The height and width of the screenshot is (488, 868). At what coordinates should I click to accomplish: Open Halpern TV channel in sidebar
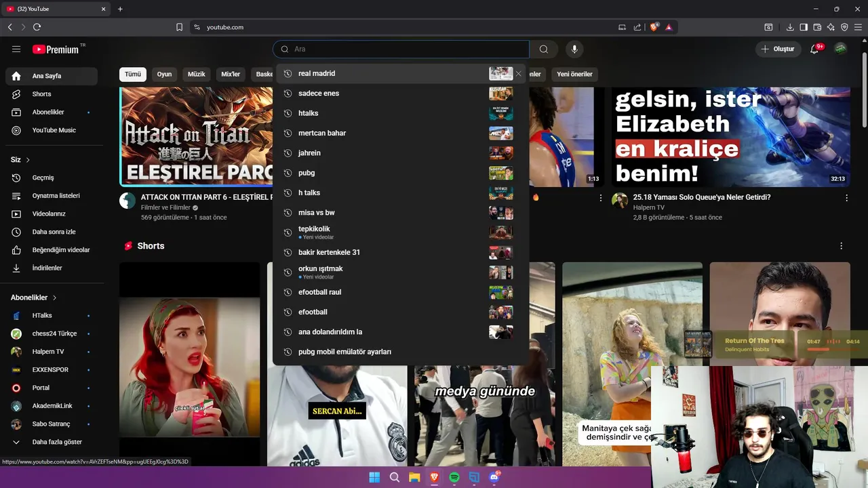(52, 352)
